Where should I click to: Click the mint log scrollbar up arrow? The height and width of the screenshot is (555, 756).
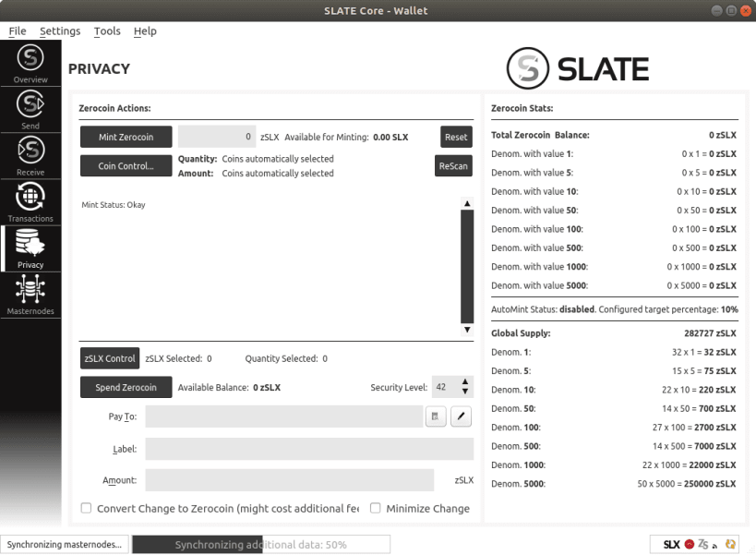pyautogui.click(x=467, y=203)
